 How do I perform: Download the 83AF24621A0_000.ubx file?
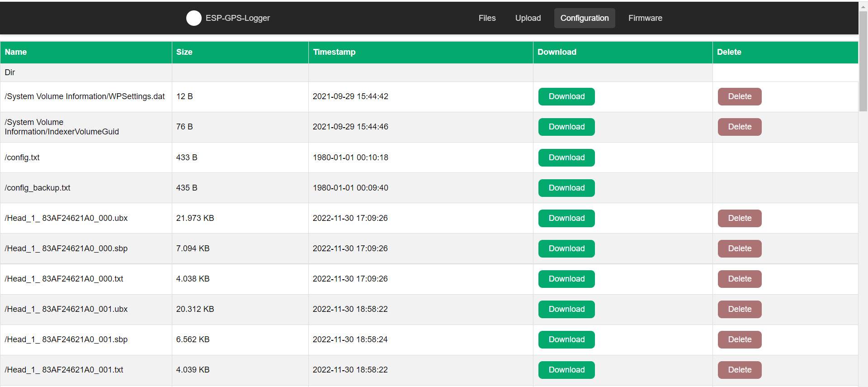[566, 218]
